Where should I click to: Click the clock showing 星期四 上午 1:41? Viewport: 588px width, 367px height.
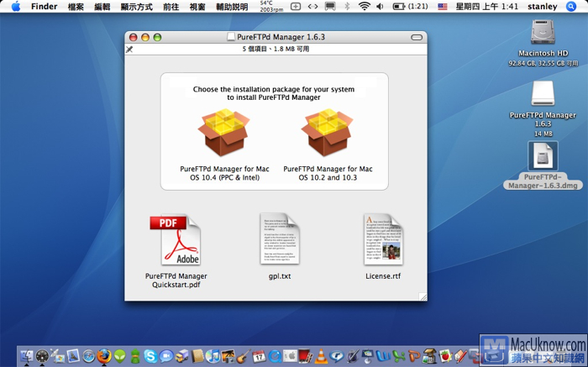coord(486,7)
